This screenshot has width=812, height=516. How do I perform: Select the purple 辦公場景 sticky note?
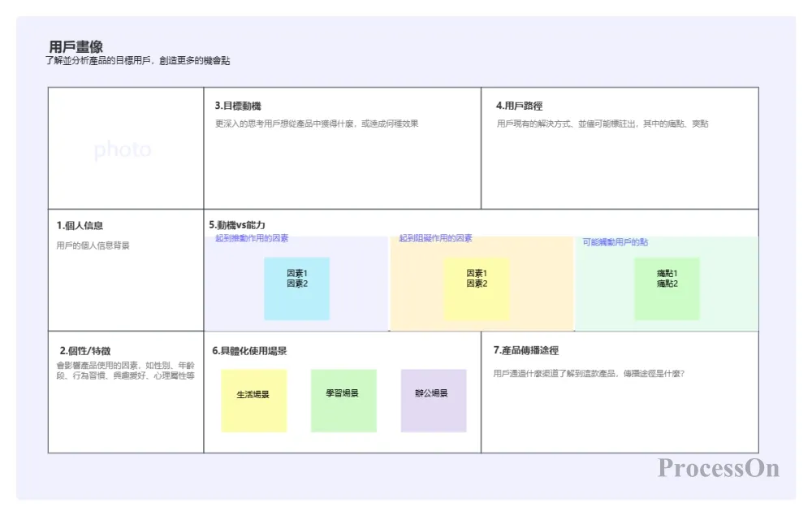(434, 401)
